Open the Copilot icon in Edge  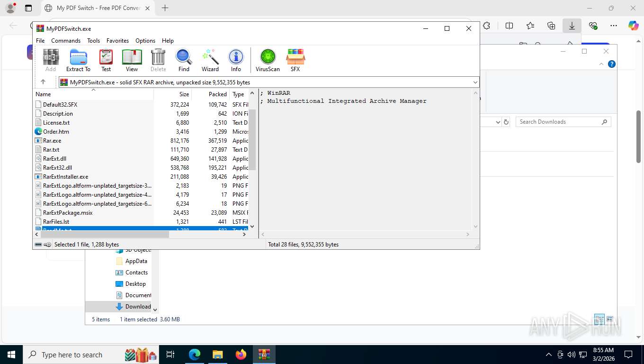634,26
